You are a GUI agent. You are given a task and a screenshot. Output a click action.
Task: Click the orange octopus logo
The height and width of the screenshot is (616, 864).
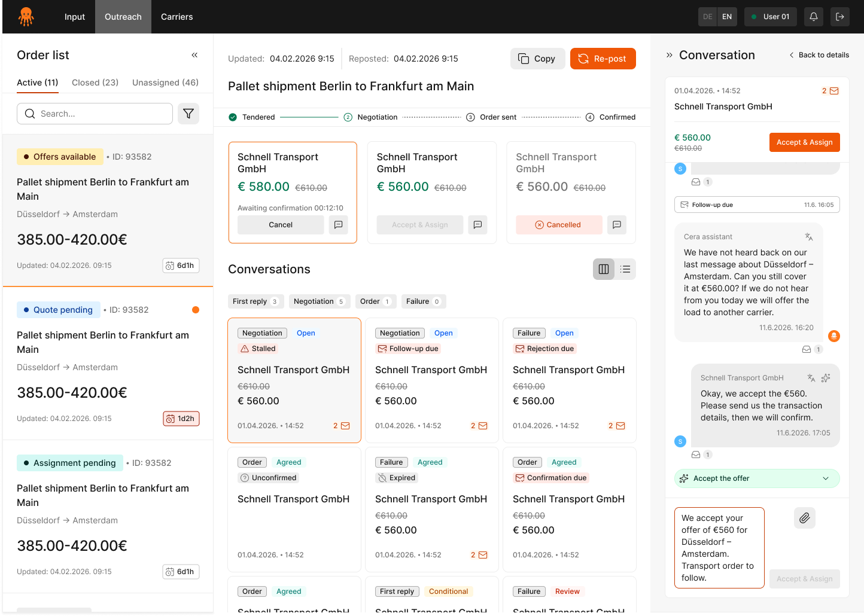pos(26,17)
